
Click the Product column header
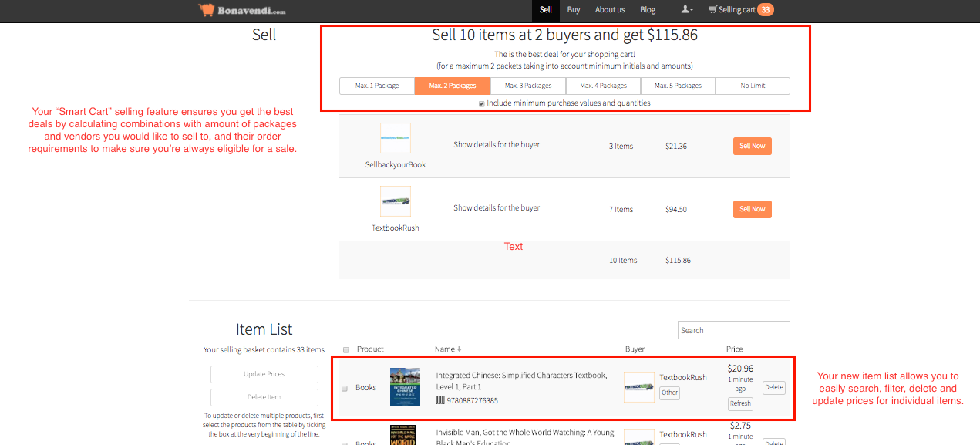370,349
